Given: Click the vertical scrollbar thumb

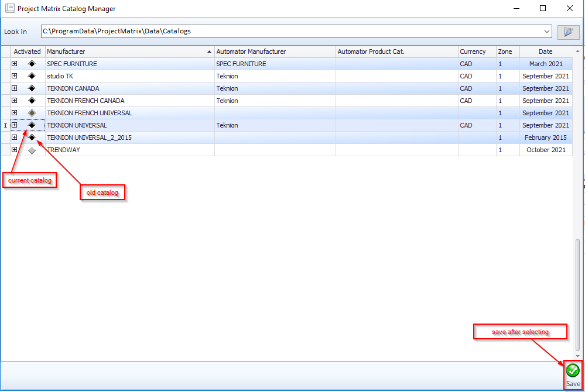Looking at the screenshot, I should point(579,295).
